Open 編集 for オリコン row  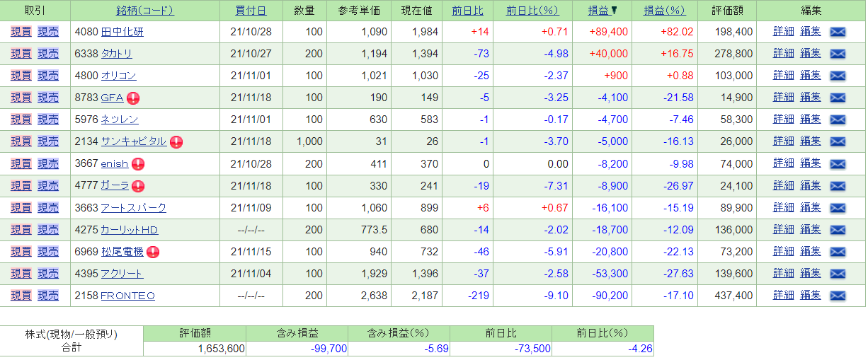click(x=811, y=76)
